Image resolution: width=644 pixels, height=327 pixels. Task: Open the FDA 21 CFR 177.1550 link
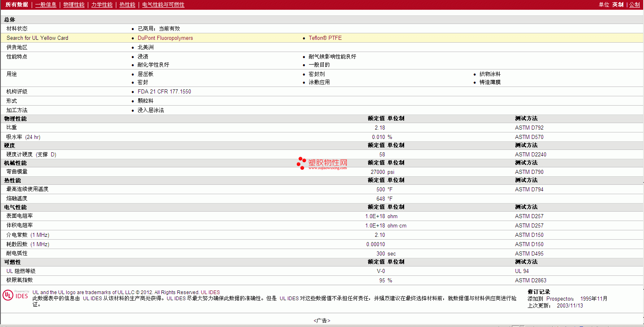(164, 91)
